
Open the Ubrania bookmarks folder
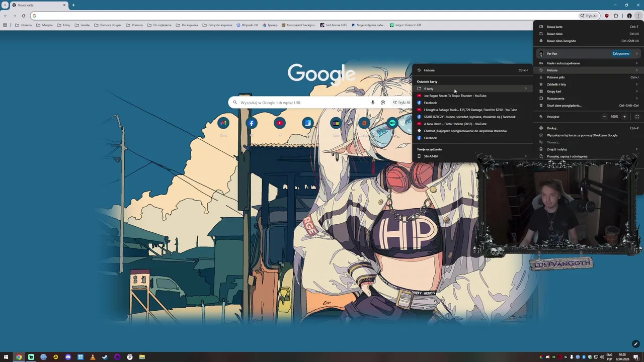(23, 25)
